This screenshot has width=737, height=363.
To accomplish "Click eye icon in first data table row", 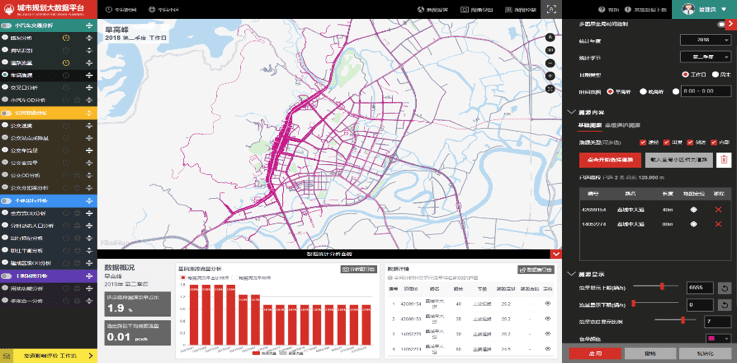I will 548,304.
